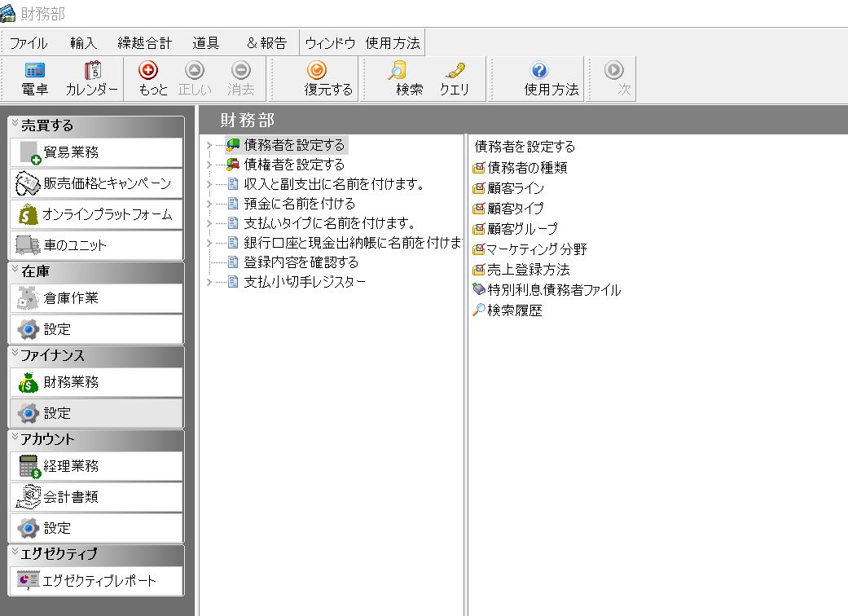Select 顧客グループ in the right list
The image size is (848, 616).
click(x=521, y=229)
